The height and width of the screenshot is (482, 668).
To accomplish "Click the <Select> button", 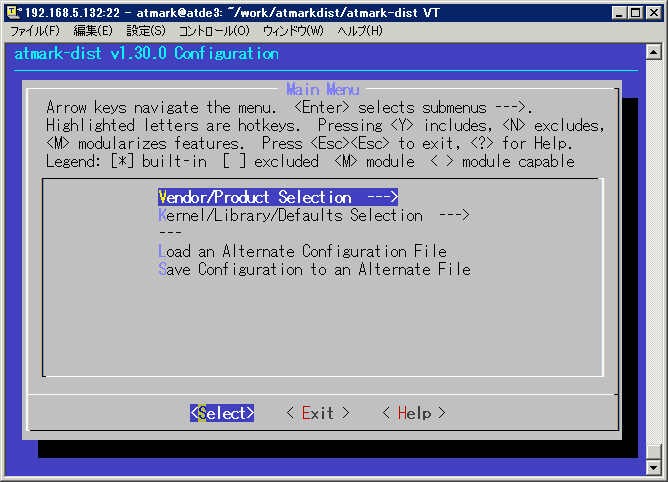I will coord(222,413).
